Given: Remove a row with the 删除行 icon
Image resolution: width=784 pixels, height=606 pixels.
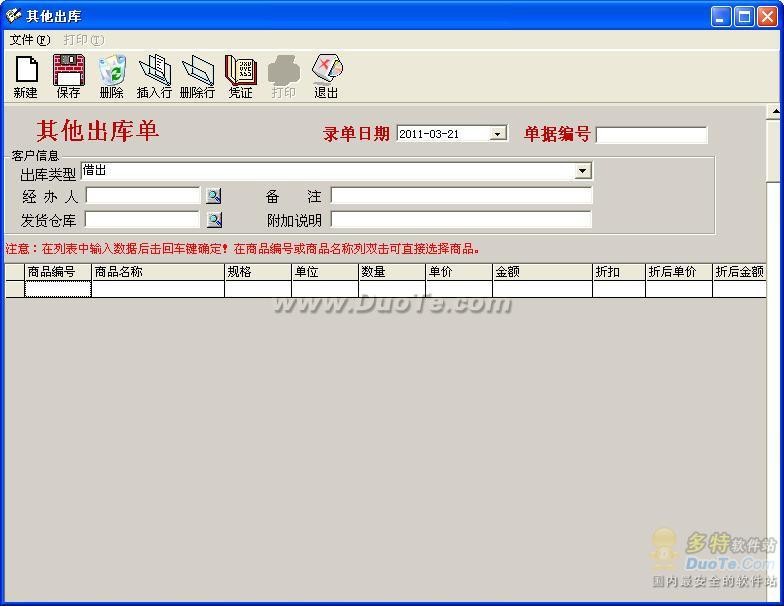Looking at the screenshot, I should point(197,77).
